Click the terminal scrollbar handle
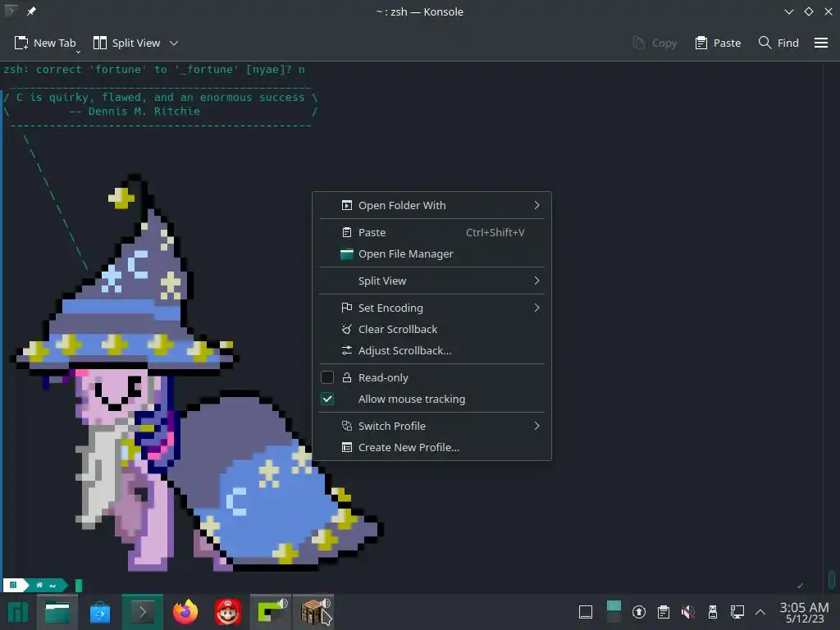This screenshot has width=840, height=630. [x=832, y=578]
